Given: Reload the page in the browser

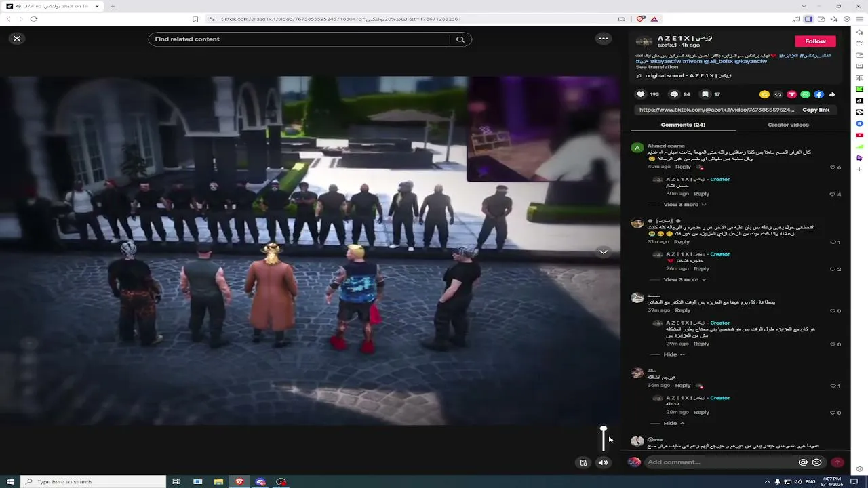Looking at the screenshot, I should click(33, 19).
